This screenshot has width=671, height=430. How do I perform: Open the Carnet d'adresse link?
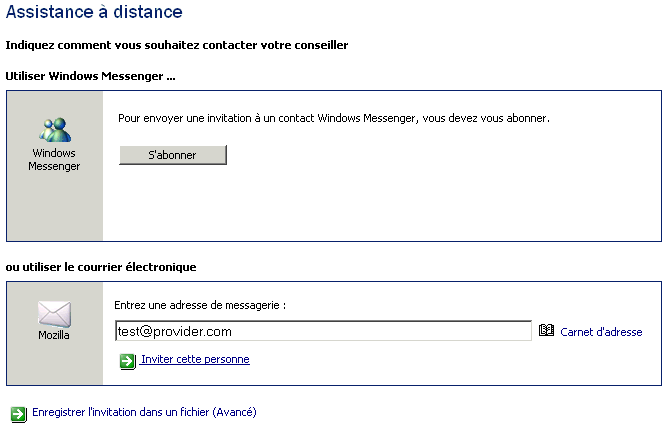tap(601, 332)
